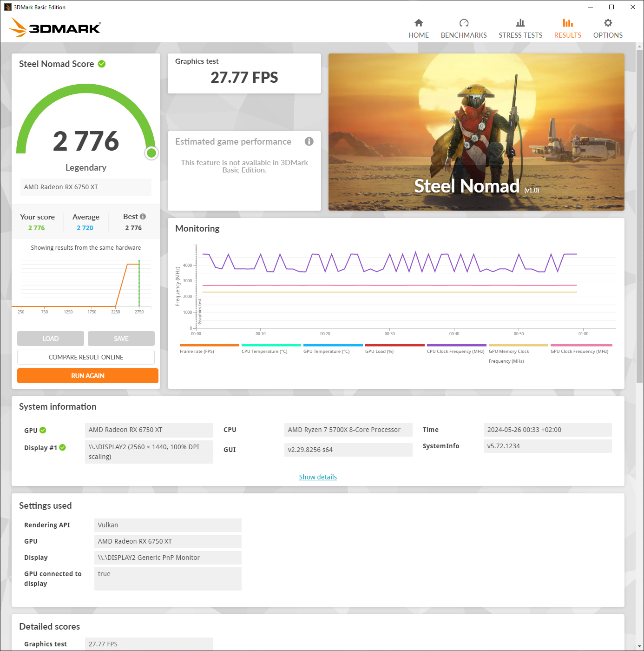644x651 pixels.
Task: Click the Detailed scores 27.77 FPS value
Action: [x=149, y=644]
